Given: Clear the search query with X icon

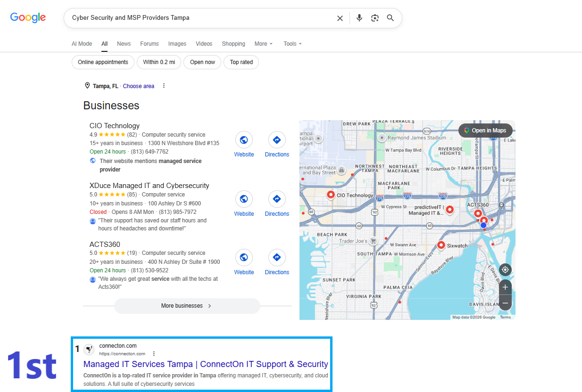Looking at the screenshot, I should (340, 18).
